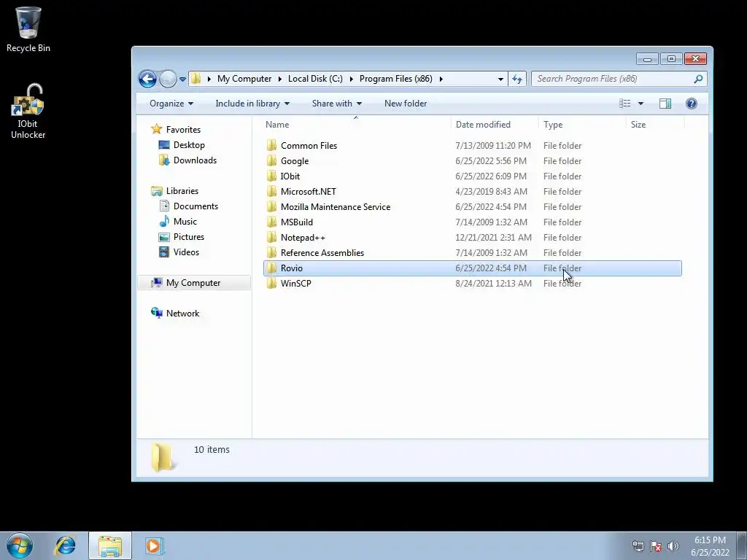
Task: Click the taskbar clock showing 6:15 PM
Action: [x=710, y=546]
